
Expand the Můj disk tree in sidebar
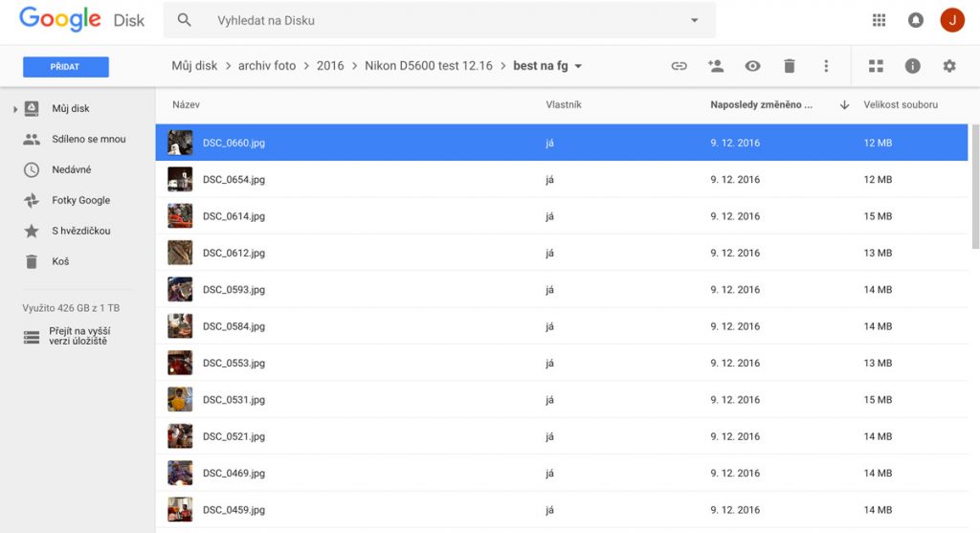tap(15, 109)
